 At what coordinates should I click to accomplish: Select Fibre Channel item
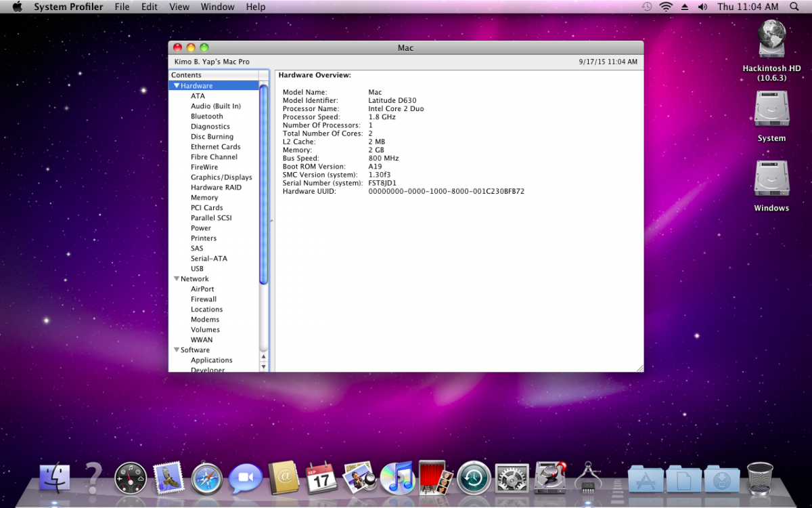click(214, 157)
